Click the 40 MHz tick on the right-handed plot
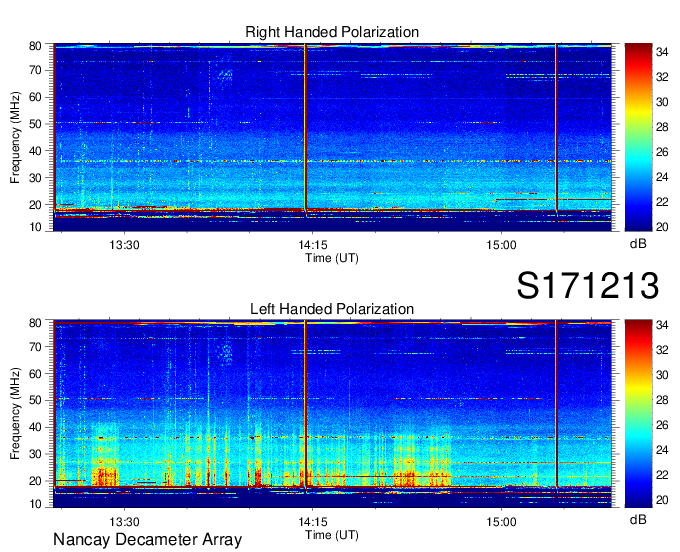 tap(35, 151)
